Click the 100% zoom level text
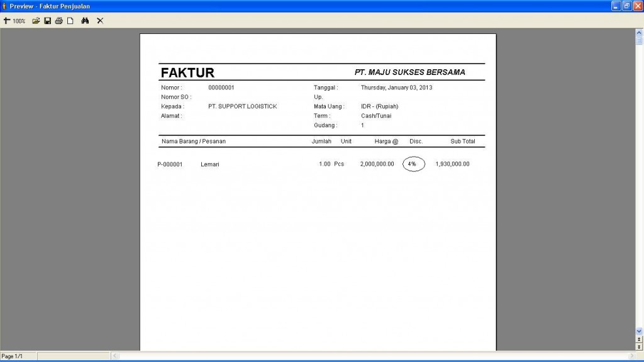 19,21
